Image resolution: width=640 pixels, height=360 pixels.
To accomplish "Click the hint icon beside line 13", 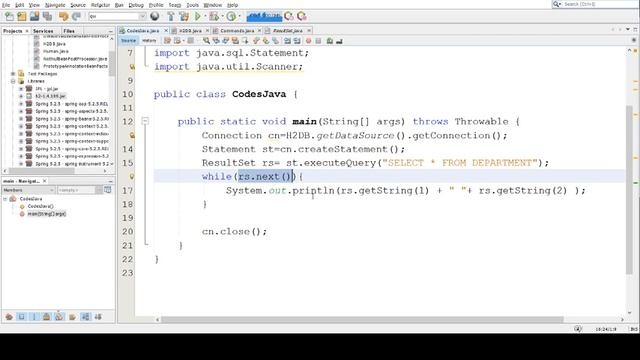I will pyautogui.click(x=132, y=135).
